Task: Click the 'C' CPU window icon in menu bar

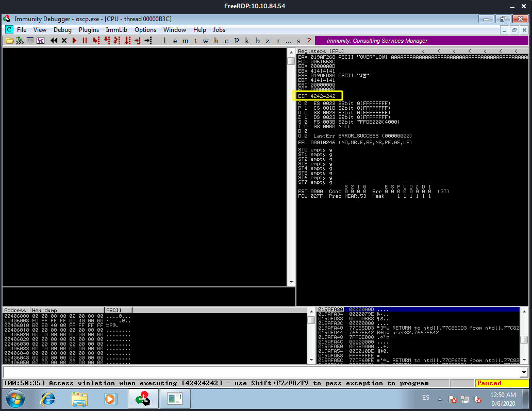Action: point(9,29)
